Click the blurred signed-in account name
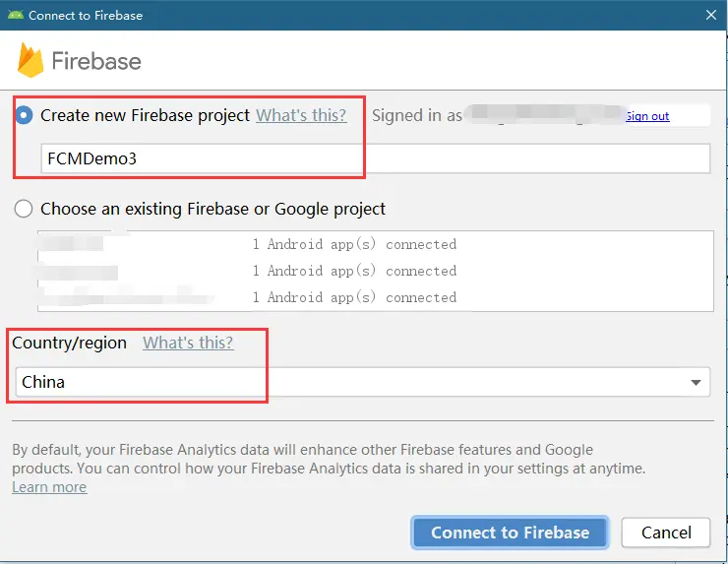This screenshot has height=564, width=728. [x=544, y=115]
